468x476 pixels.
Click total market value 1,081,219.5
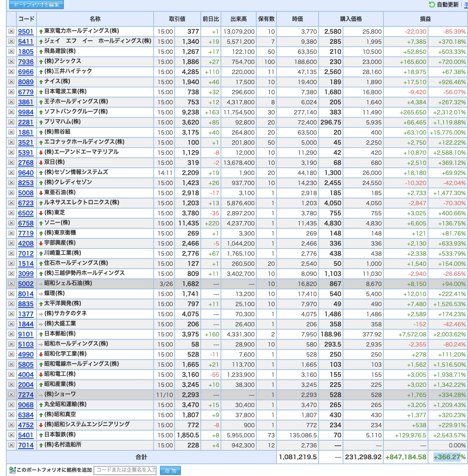298,457
